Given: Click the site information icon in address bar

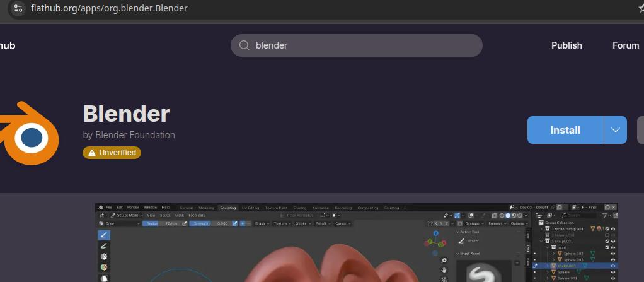Looking at the screenshot, I should (18, 8).
